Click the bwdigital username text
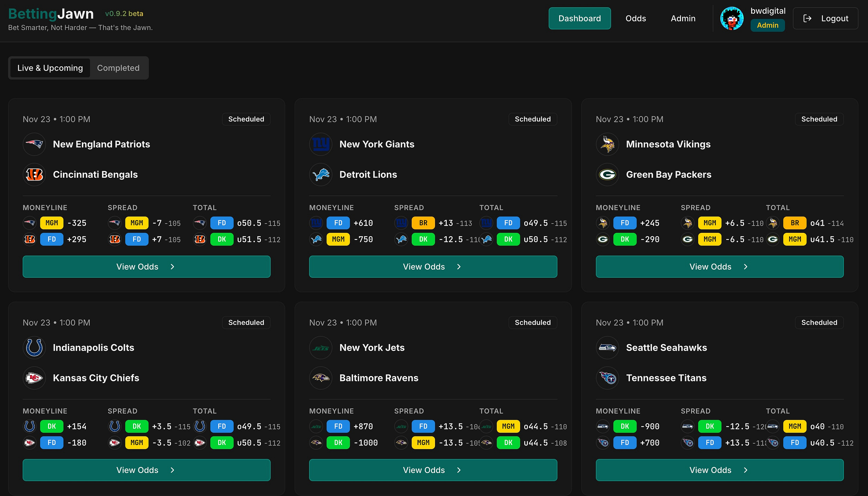 click(768, 11)
